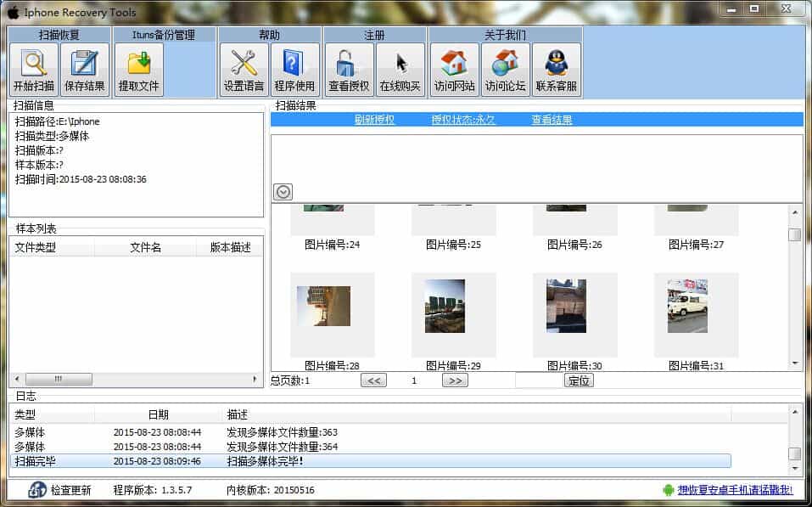This screenshot has width=812, height=507.
Task: Click the 文件名 column header
Action: (x=146, y=248)
